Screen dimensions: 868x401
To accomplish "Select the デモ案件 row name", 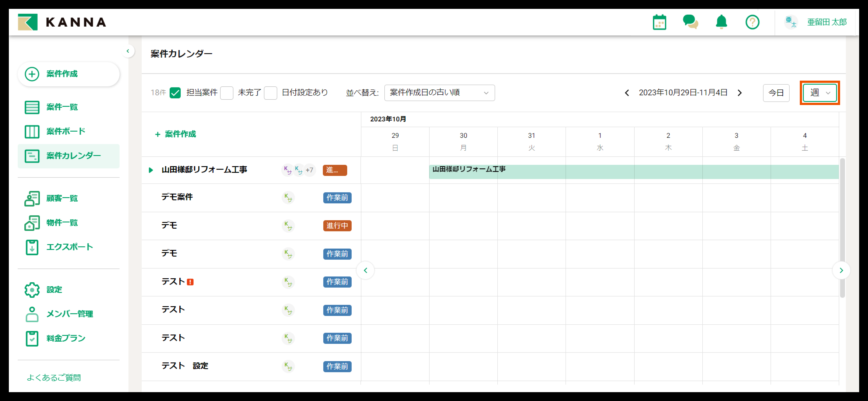I will pyautogui.click(x=177, y=197).
